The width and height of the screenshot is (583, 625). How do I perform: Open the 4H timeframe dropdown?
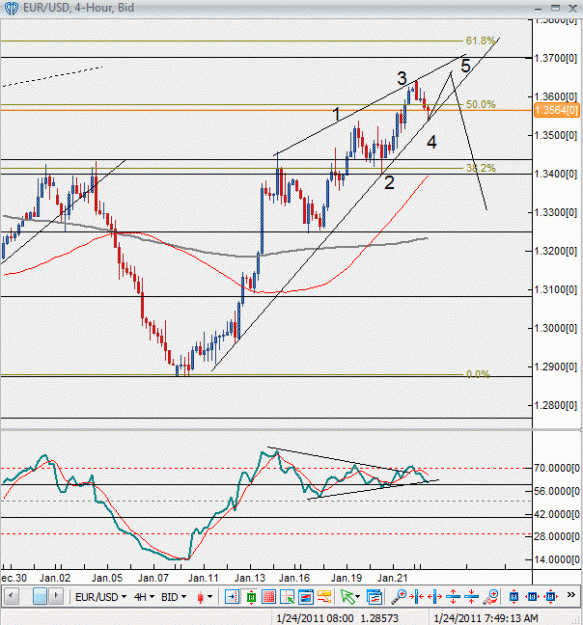pyautogui.click(x=144, y=597)
